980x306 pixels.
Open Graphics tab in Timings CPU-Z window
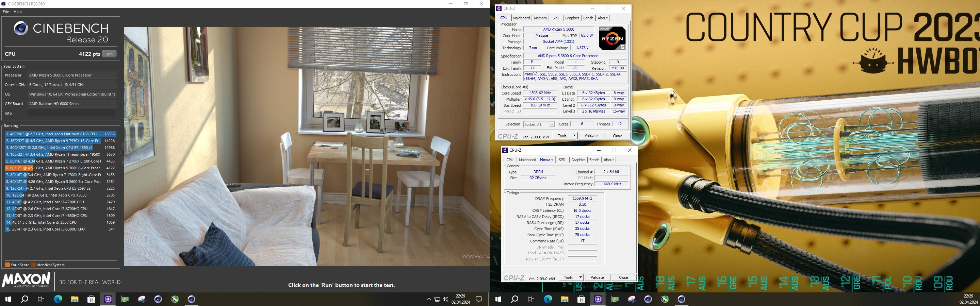click(x=578, y=160)
